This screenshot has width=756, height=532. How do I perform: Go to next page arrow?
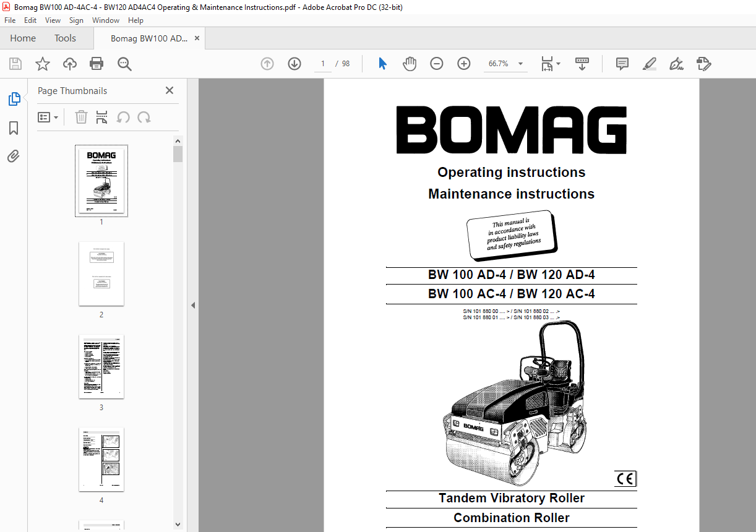point(294,64)
